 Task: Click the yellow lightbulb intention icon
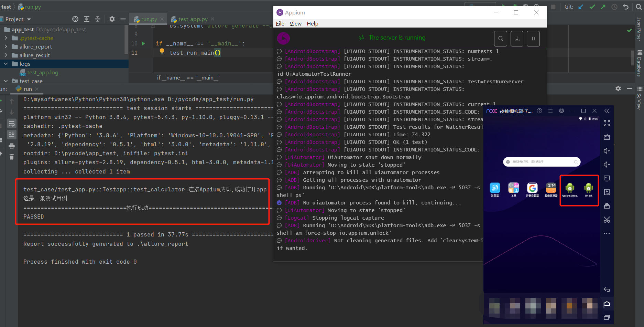(162, 51)
